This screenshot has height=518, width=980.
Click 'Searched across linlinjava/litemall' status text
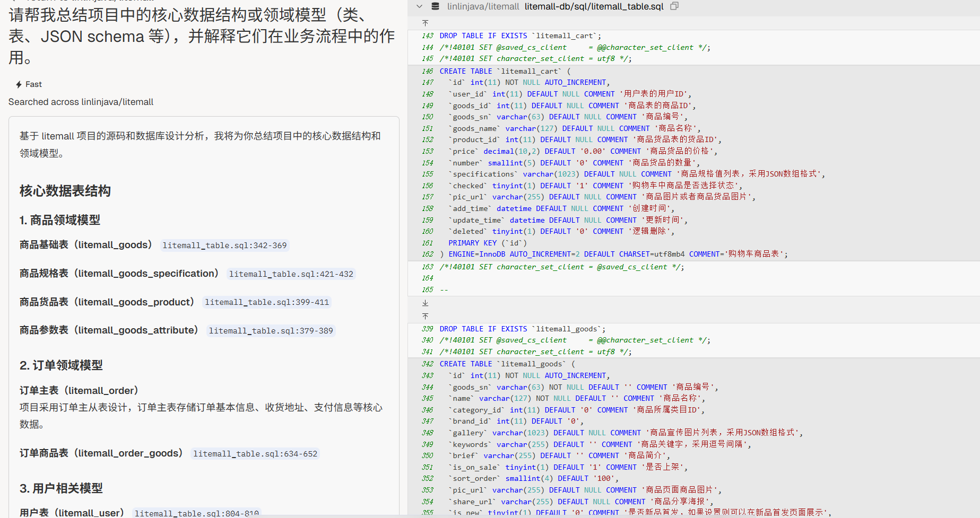pyautogui.click(x=81, y=102)
